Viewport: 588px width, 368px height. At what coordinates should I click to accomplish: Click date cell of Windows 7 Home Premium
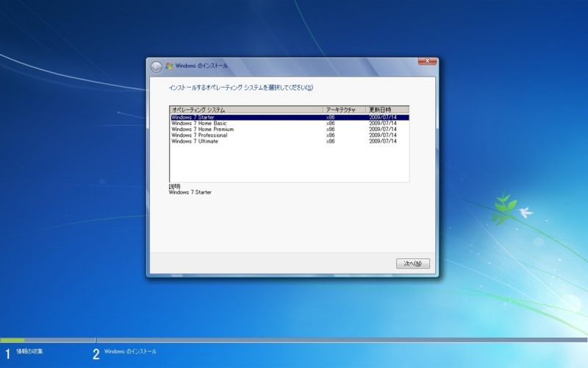pyautogui.click(x=382, y=130)
